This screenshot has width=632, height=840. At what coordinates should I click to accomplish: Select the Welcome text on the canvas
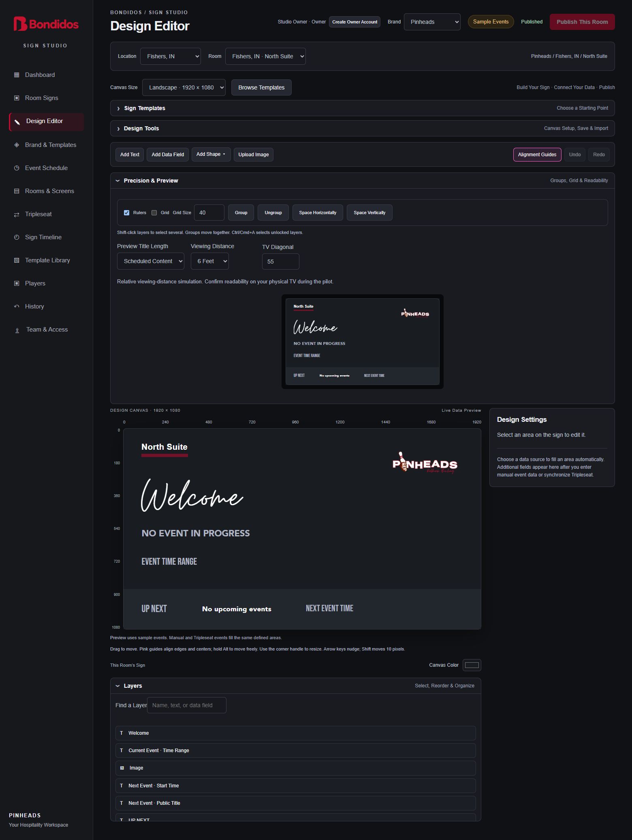[192, 495]
